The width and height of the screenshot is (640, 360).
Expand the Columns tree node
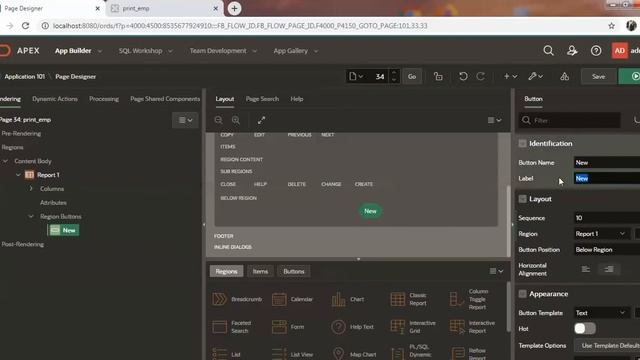pos(31,189)
